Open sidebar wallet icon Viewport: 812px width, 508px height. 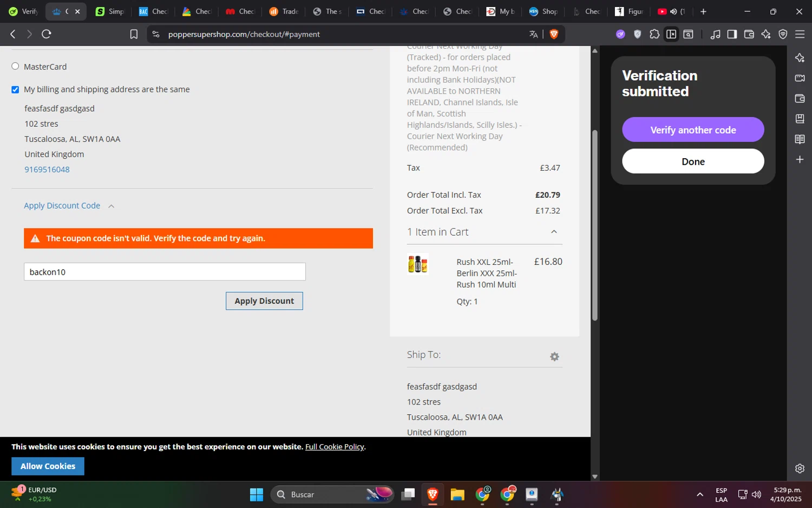point(800,99)
